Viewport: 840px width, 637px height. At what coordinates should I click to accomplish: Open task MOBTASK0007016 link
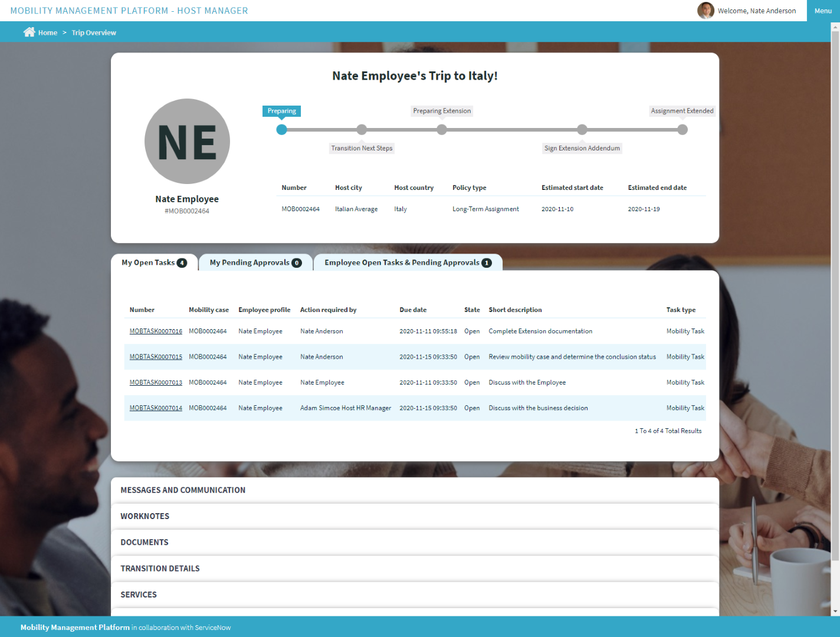click(x=156, y=331)
